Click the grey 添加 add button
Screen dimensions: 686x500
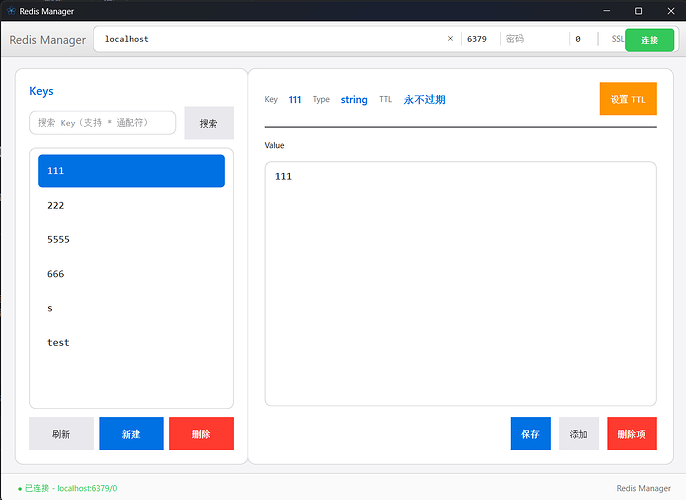(x=578, y=434)
